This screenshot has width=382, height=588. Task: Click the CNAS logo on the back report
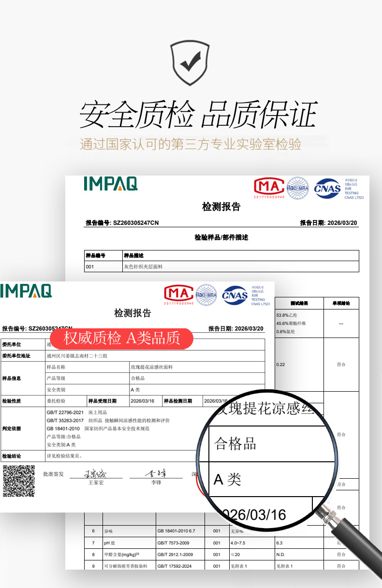[x=327, y=189]
